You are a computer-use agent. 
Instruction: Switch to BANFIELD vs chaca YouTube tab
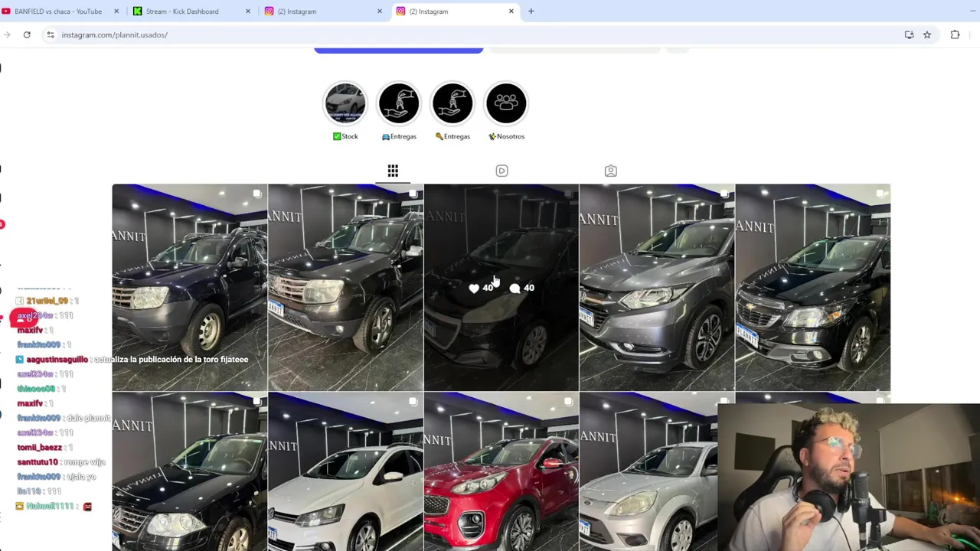(x=58, y=11)
